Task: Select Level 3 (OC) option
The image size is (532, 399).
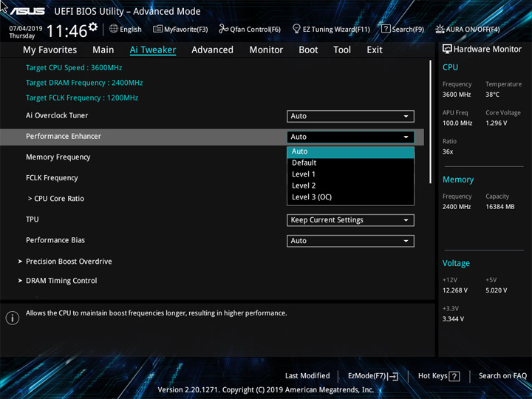Action: click(x=350, y=197)
